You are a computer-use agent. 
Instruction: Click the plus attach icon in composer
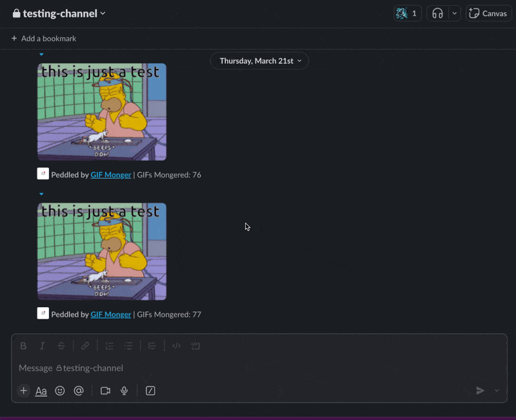(x=23, y=391)
